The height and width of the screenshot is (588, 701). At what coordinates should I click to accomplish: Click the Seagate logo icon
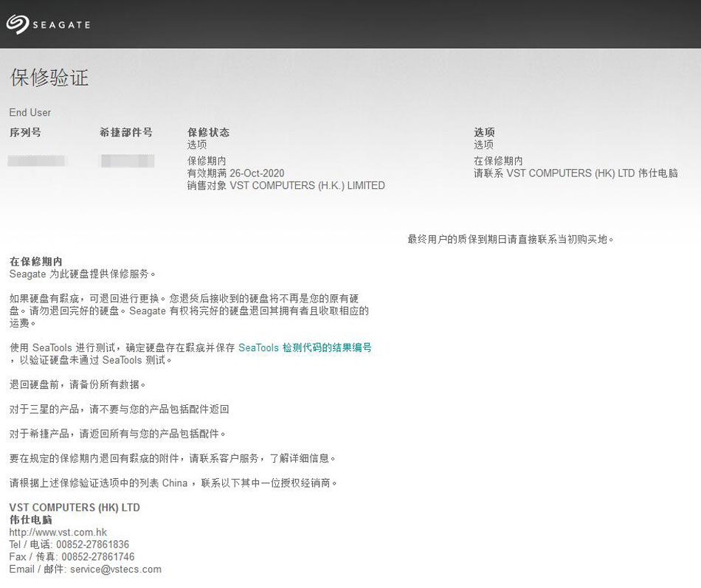point(16,24)
